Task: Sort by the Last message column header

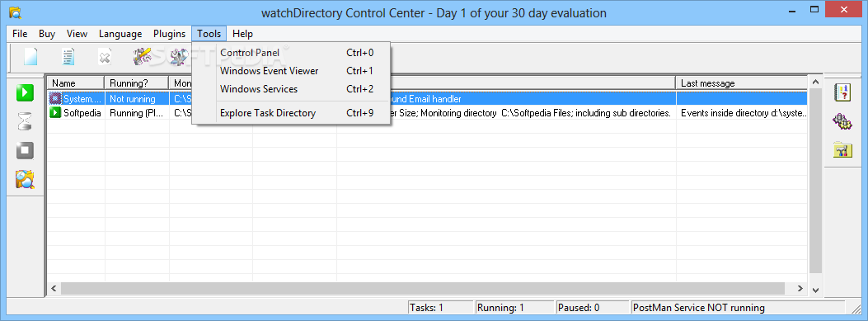Action: click(742, 83)
